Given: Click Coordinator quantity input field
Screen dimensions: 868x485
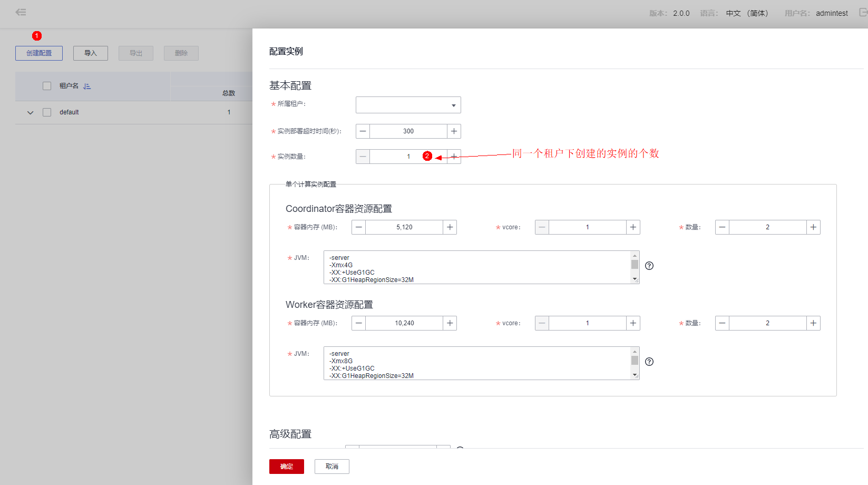Looking at the screenshot, I should [x=768, y=227].
